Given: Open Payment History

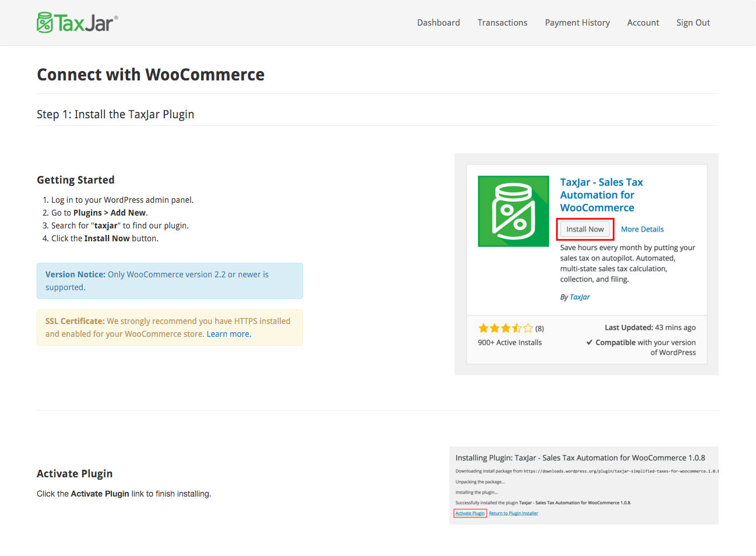Looking at the screenshot, I should coord(577,23).
